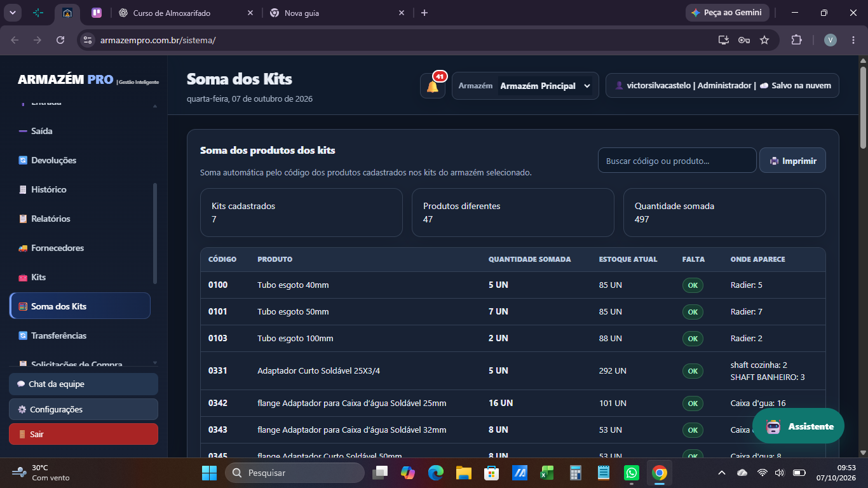
Task: Reload the page with the refresh icon
Action: 60,40
